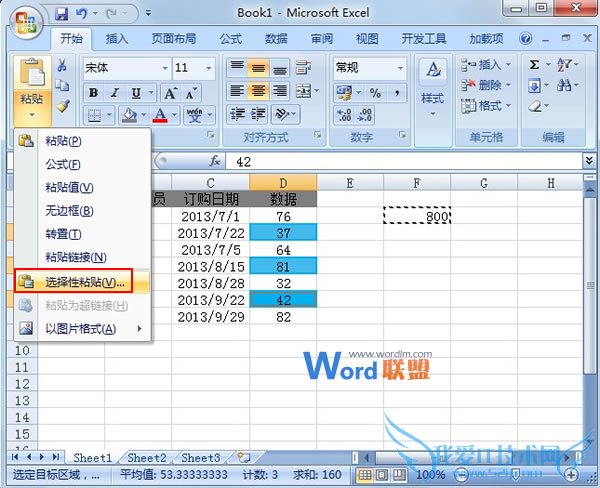Click formula bar input showing 42
Image resolution: width=600 pixels, height=488 pixels.
click(403, 162)
